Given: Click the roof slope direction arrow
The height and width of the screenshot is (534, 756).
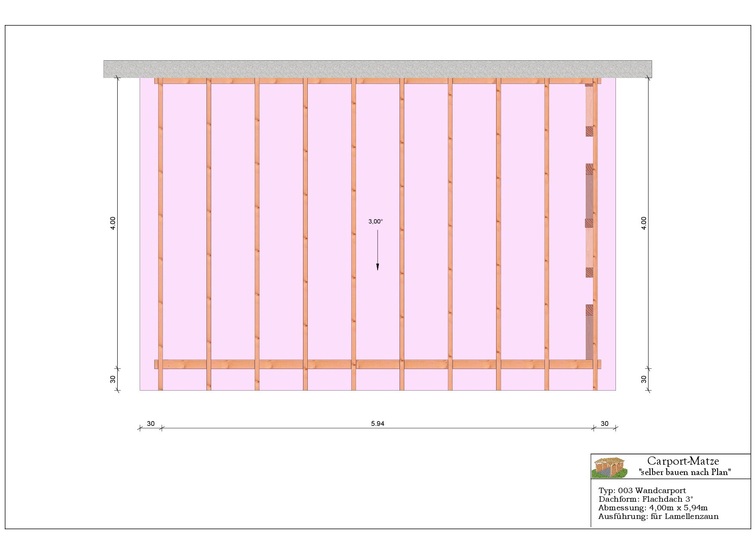Looking at the screenshot, I should point(378,250).
